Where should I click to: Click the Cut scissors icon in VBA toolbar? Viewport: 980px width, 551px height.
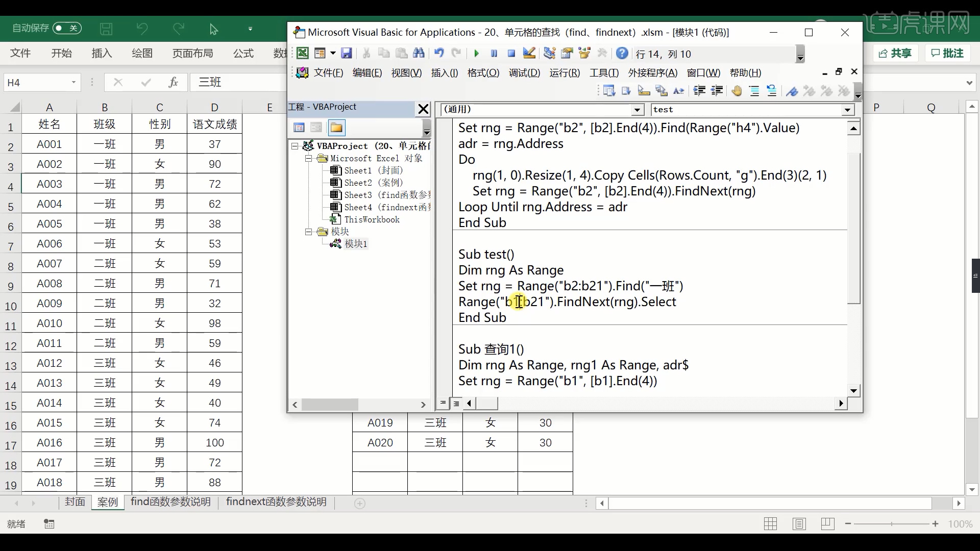click(366, 53)
